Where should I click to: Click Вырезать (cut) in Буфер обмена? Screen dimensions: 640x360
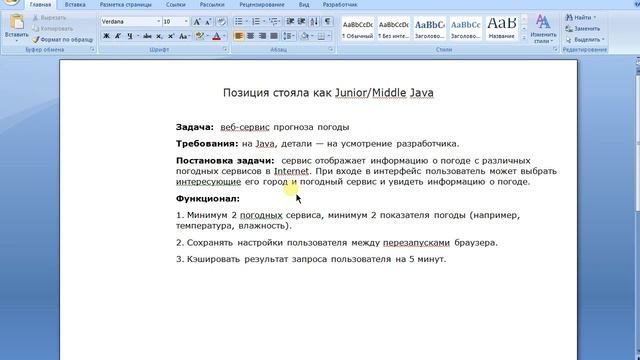[x=49, y=18]
